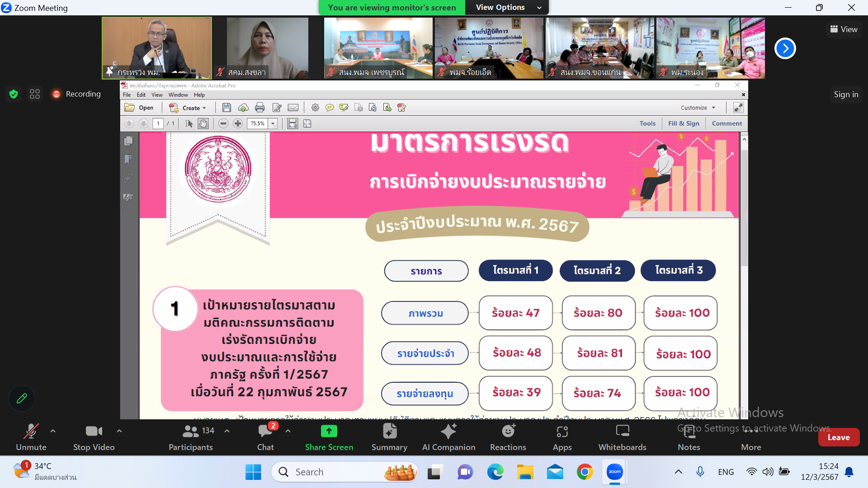This screenshot has width=868, height=488.
Task: Click zoom in plus button
Action: (238, 123)
